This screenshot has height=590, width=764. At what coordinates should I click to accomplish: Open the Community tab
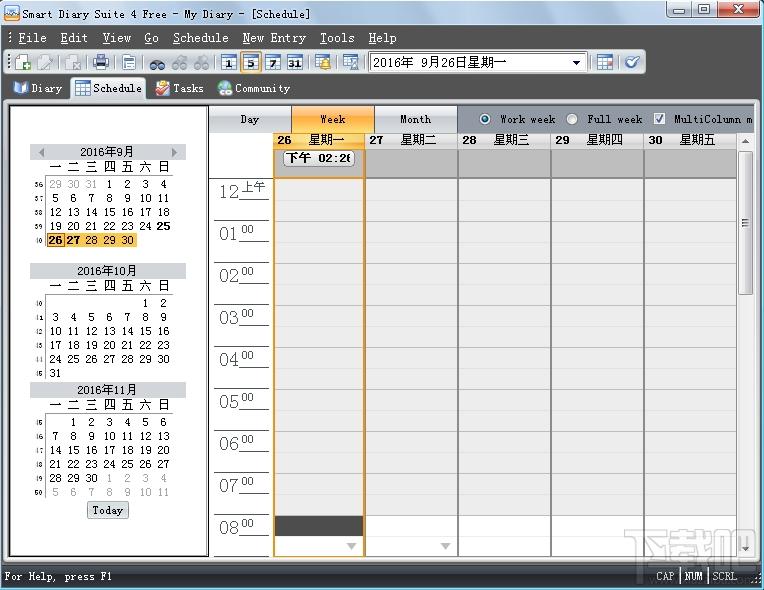click(x=254, y=88)
